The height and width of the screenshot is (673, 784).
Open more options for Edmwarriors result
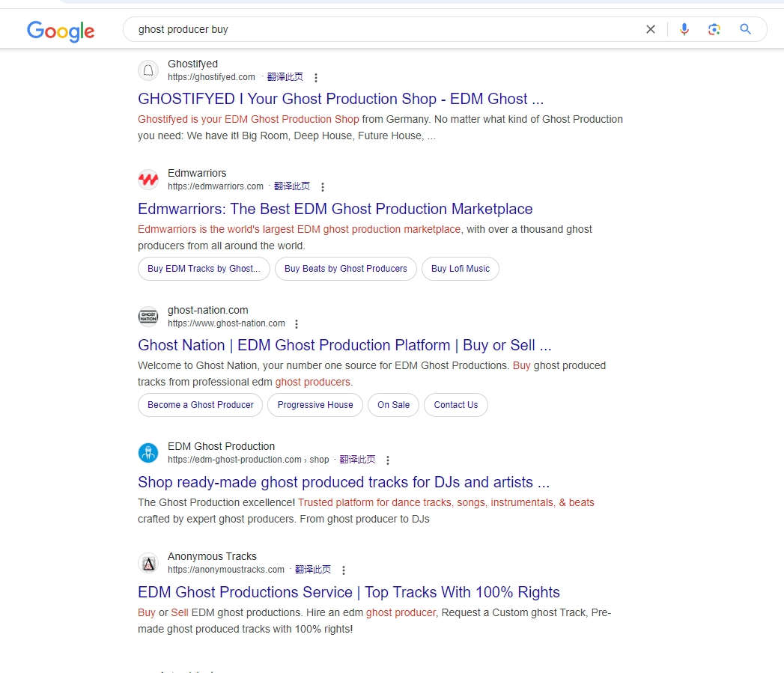point(323,187)
